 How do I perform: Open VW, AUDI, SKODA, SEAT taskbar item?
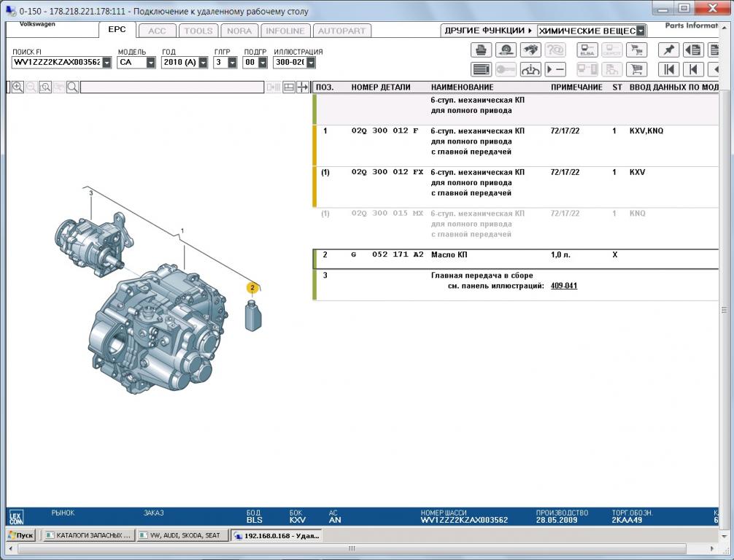184,535
